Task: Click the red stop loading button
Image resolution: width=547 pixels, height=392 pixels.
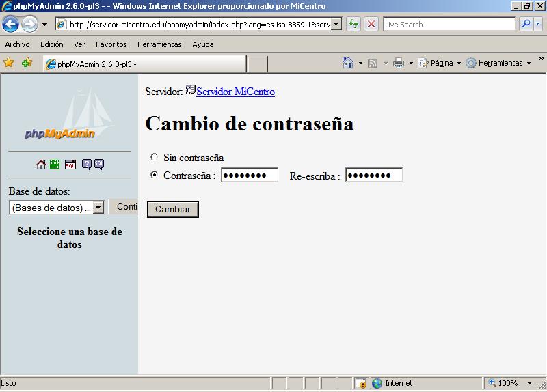Action: [x=371, y=25]
